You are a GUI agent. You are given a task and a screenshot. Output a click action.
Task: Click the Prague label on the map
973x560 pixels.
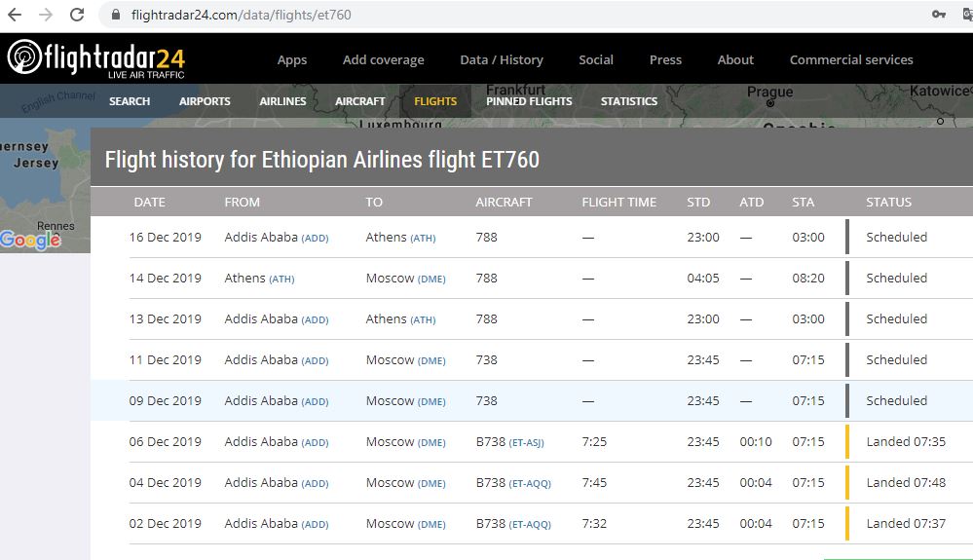[x=769, y=92]
